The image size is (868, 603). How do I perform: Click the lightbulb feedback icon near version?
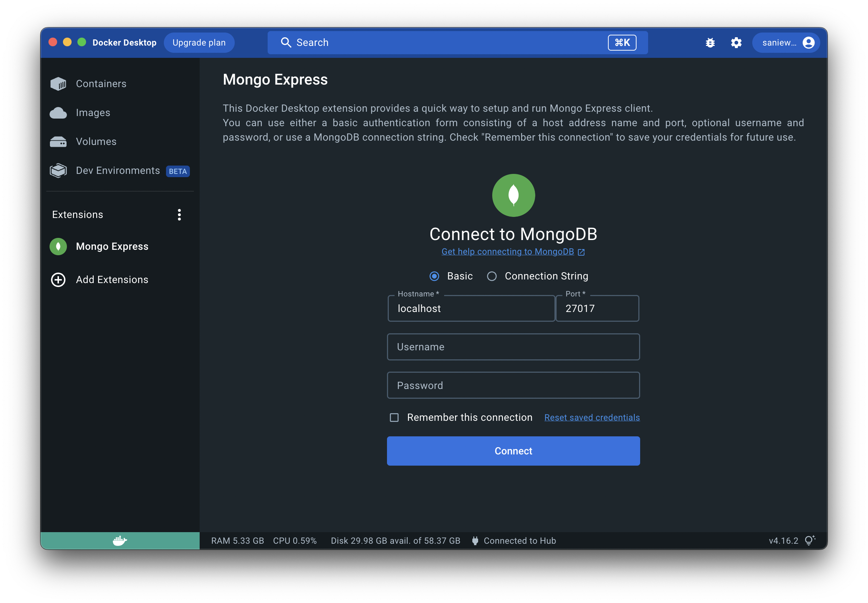[809, 541]
